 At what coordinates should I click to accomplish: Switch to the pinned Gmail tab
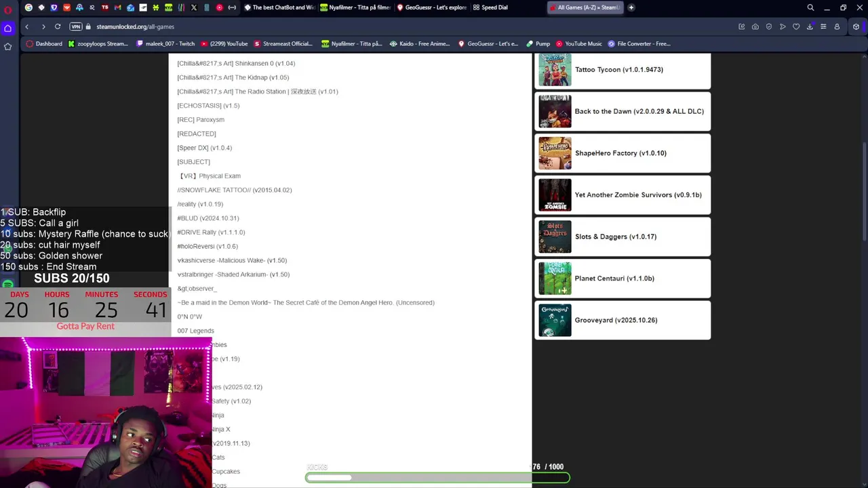(x=118, y=7)
